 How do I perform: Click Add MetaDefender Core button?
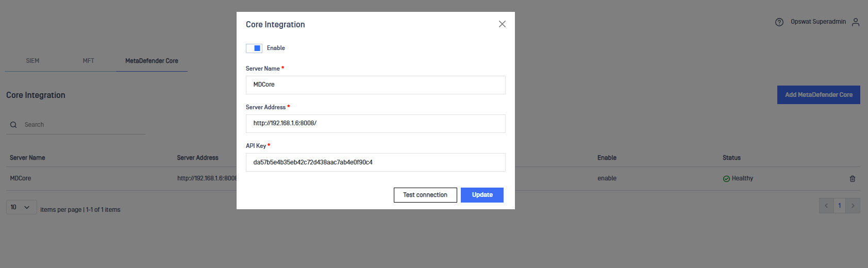click(819, 95)
